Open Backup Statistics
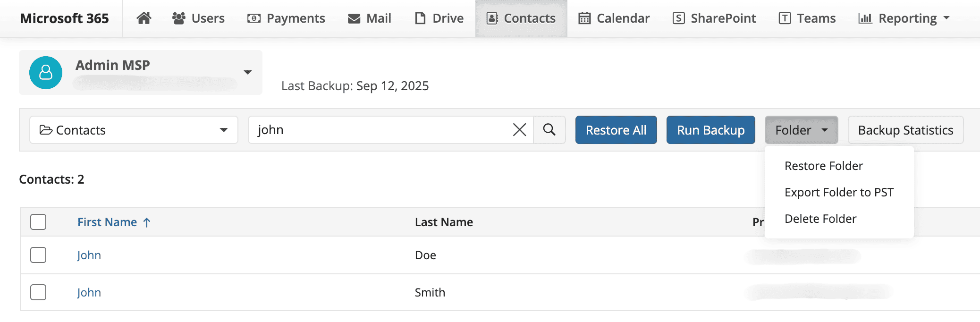This screenshot has width=980, height=322. (x=905, y=130)
